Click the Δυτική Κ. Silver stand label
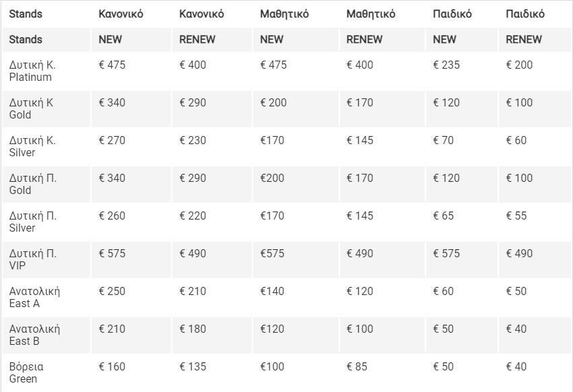This screenshot has height=392, width=573. pyautogui.click(x=32, y=146)
